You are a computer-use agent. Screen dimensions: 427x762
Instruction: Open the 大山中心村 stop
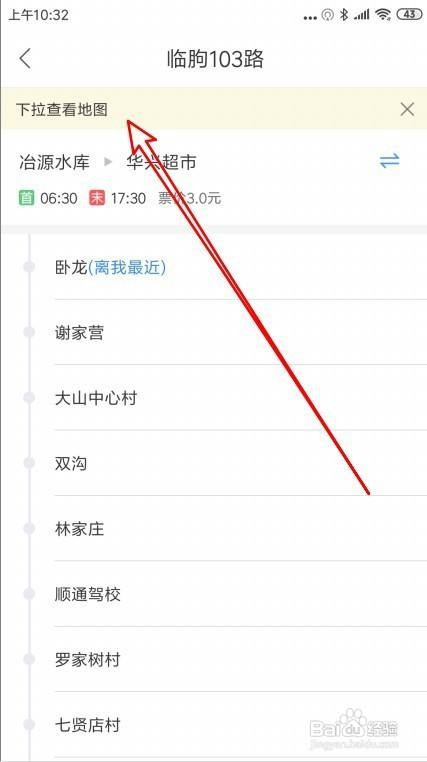coord(240,398)
